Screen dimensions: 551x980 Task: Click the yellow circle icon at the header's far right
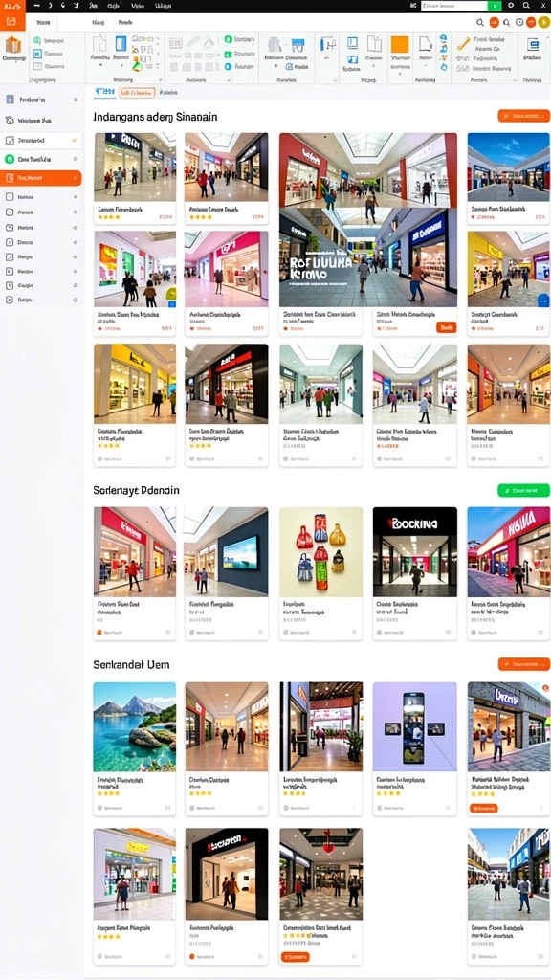543,22
